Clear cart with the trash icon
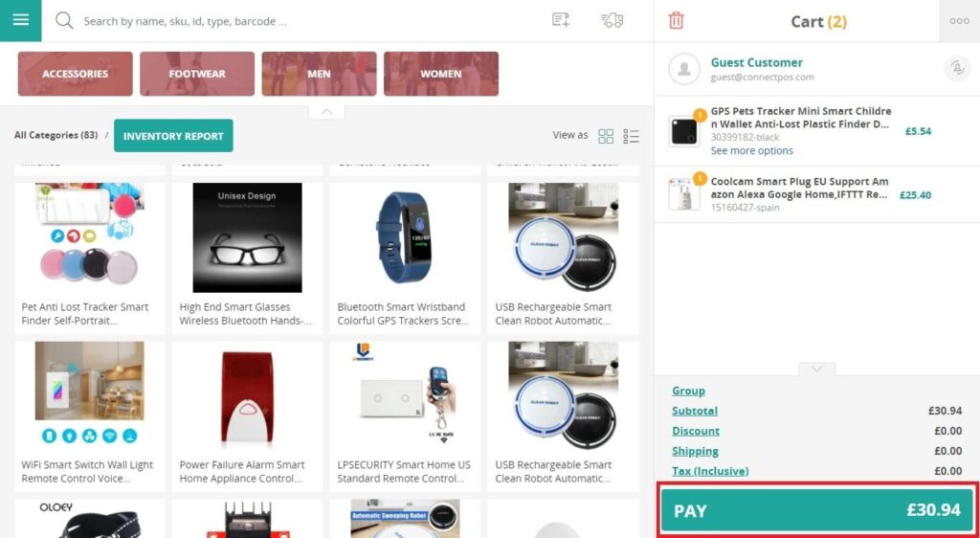 pyautogui.click(x=677, y=21)
